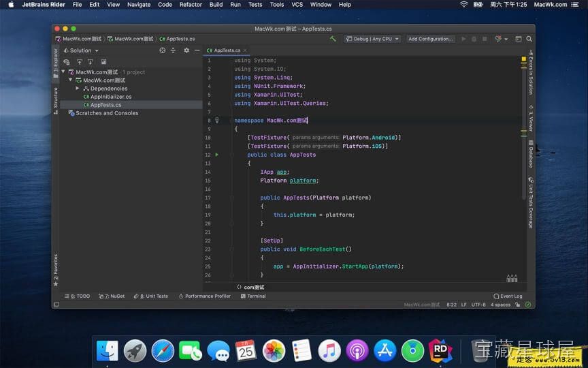588x368 pixels.
Task: Click the locate file target icon in Solution panel
Action: pos(163,50)
